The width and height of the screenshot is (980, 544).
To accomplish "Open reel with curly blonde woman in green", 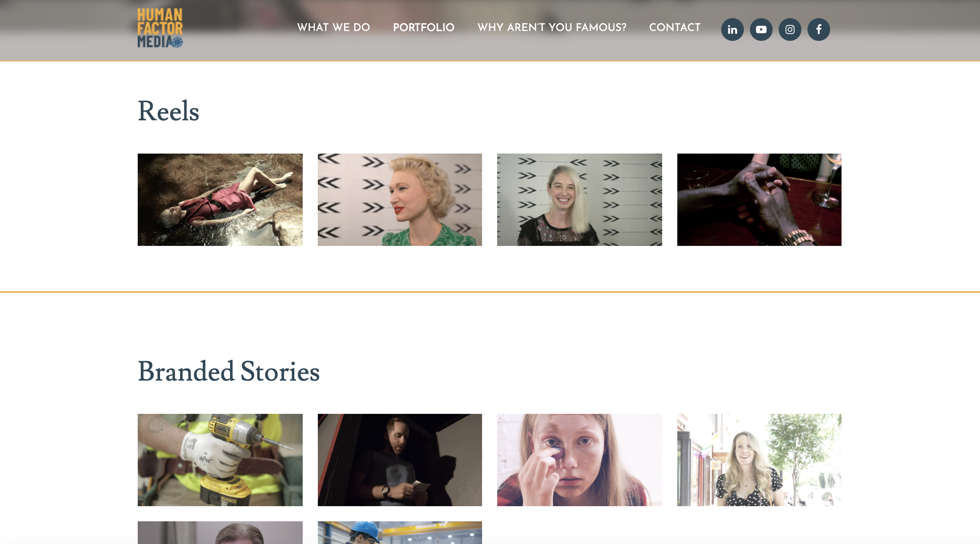I will tap(400, 200).
